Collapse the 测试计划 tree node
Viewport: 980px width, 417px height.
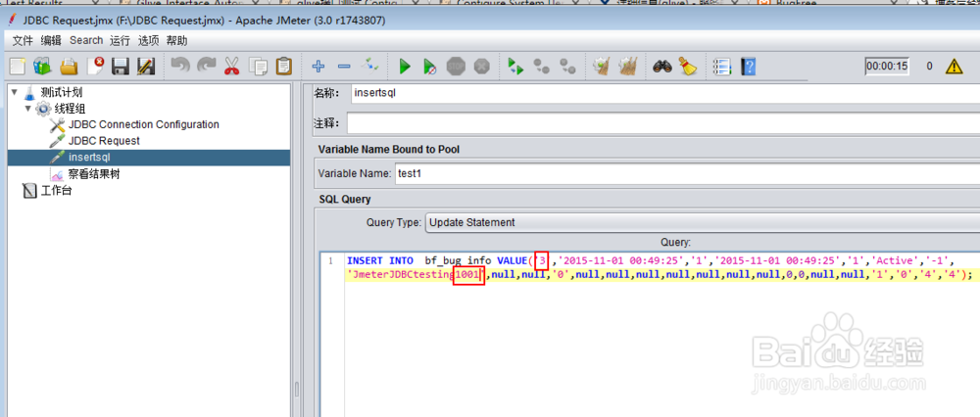(14, 92)
